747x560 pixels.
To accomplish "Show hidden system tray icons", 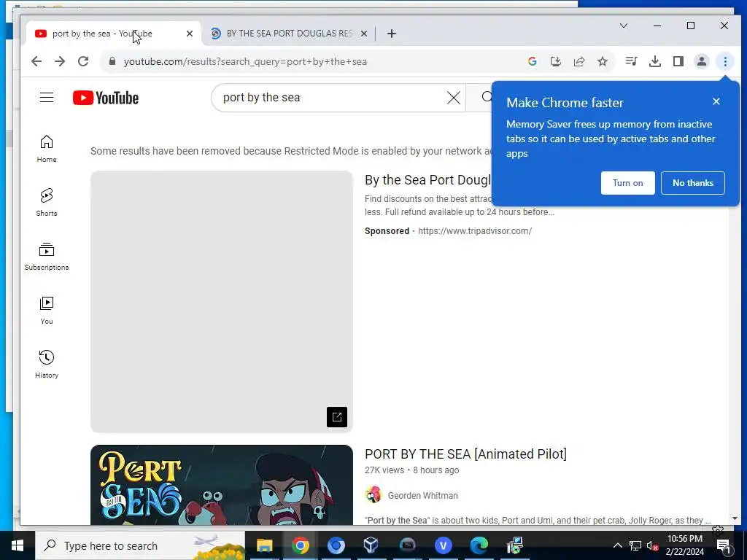I will tap(617, 545).
